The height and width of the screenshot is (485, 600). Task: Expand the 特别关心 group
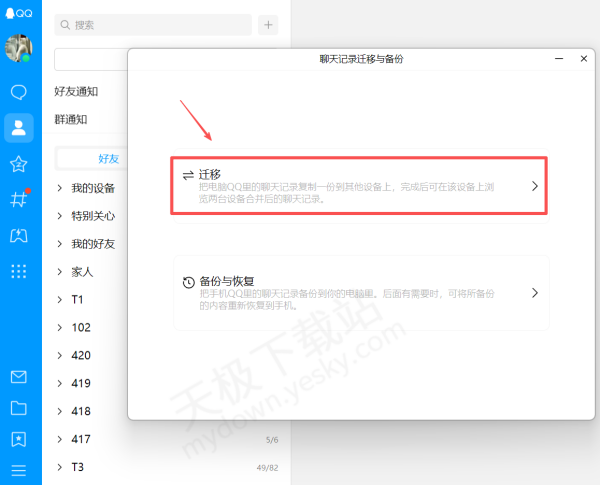click(x=92, y=216)
